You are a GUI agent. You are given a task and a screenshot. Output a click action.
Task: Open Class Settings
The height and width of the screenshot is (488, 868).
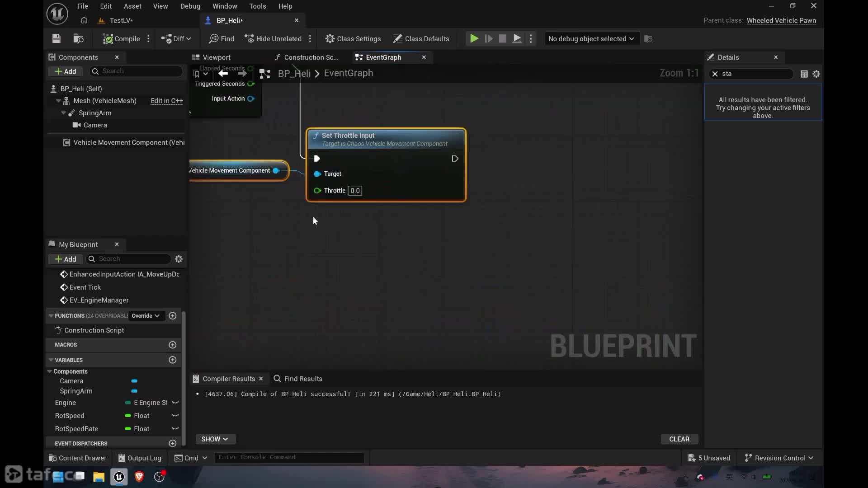[x=353, y=39]
